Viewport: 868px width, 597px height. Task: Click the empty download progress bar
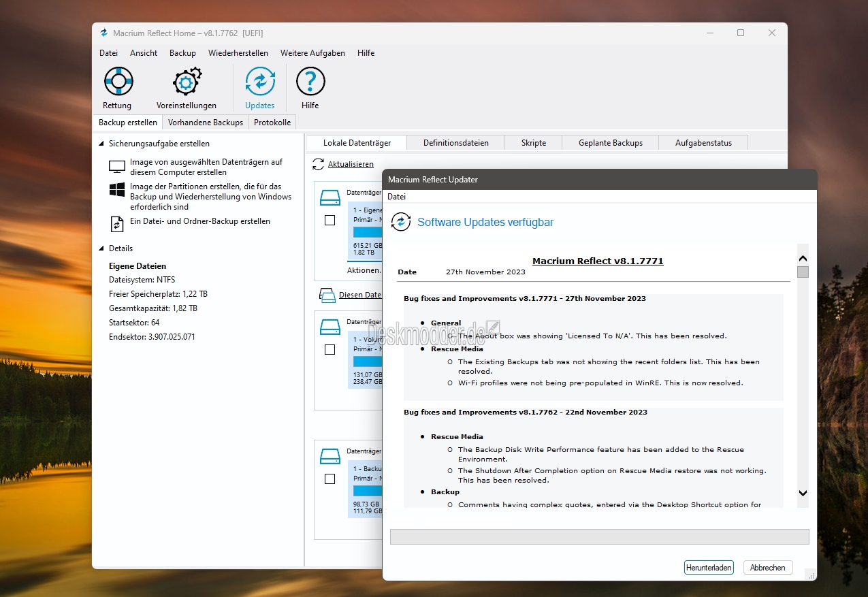tap(600, 536)
